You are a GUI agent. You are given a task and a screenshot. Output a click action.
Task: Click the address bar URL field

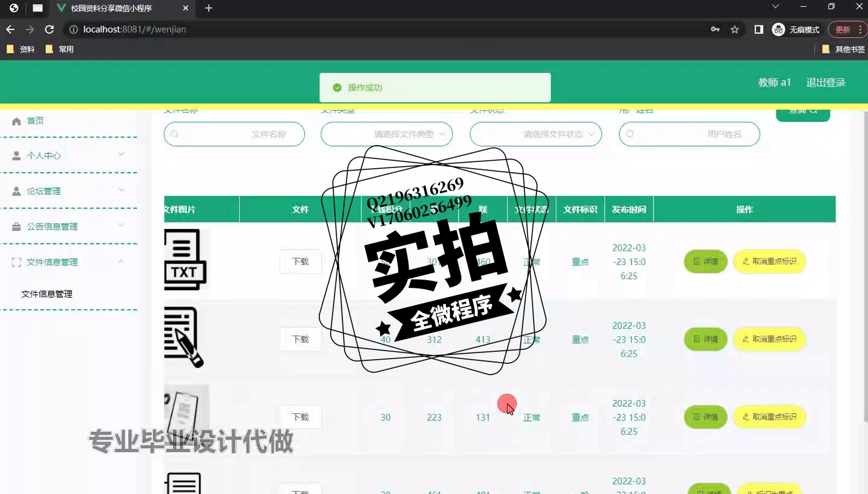[x=386, y=29]
